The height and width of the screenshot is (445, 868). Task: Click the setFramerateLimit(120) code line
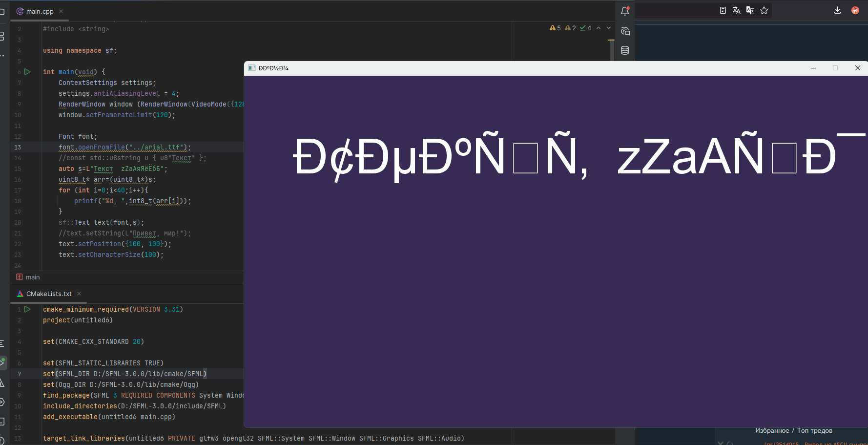(117, 115)
